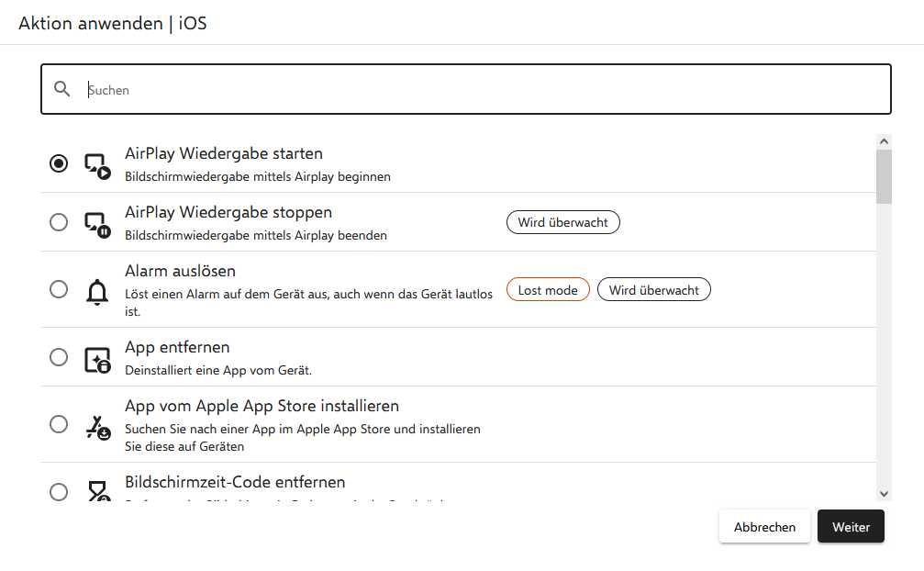
Task: Choose the App entfernen radio option
Action: pos(59,357)
